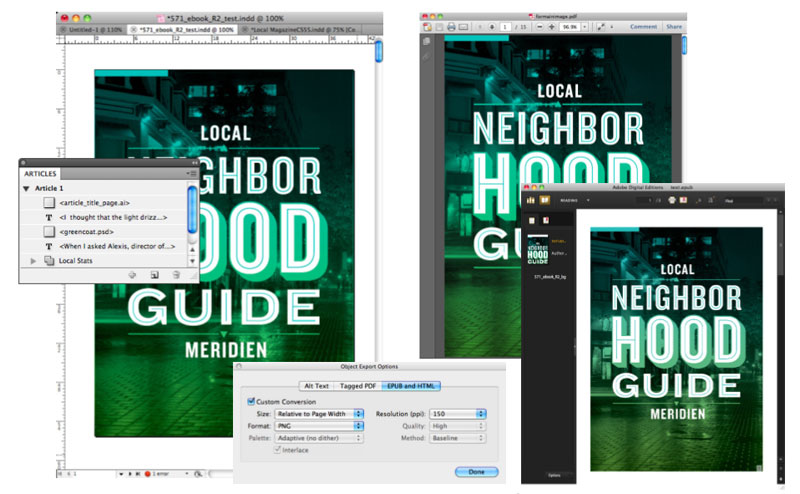Expand the Local Stats group
Image resolution: width=800 pixels, height=494 pixels.
33,261
